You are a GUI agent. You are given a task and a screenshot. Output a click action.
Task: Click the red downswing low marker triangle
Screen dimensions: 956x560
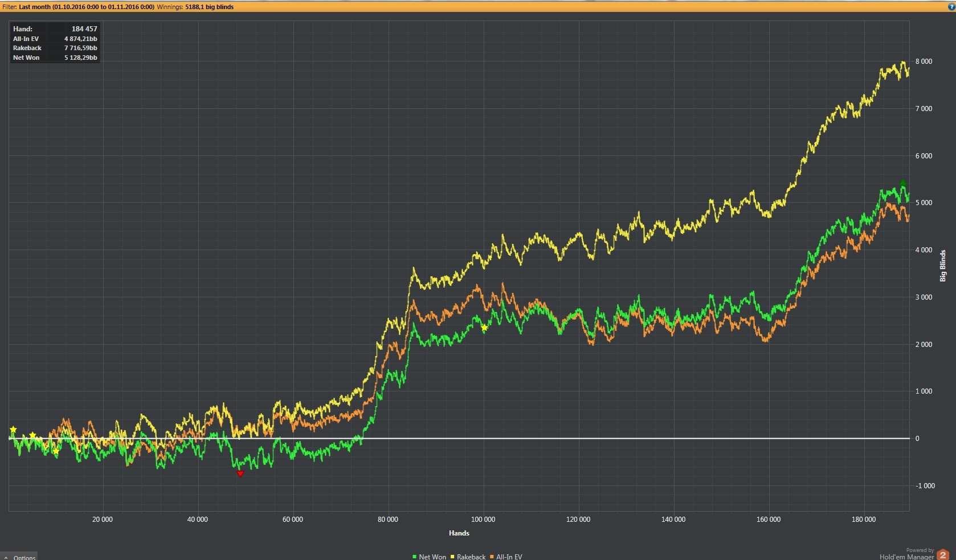pyautogui.click(x=240, y=473)
